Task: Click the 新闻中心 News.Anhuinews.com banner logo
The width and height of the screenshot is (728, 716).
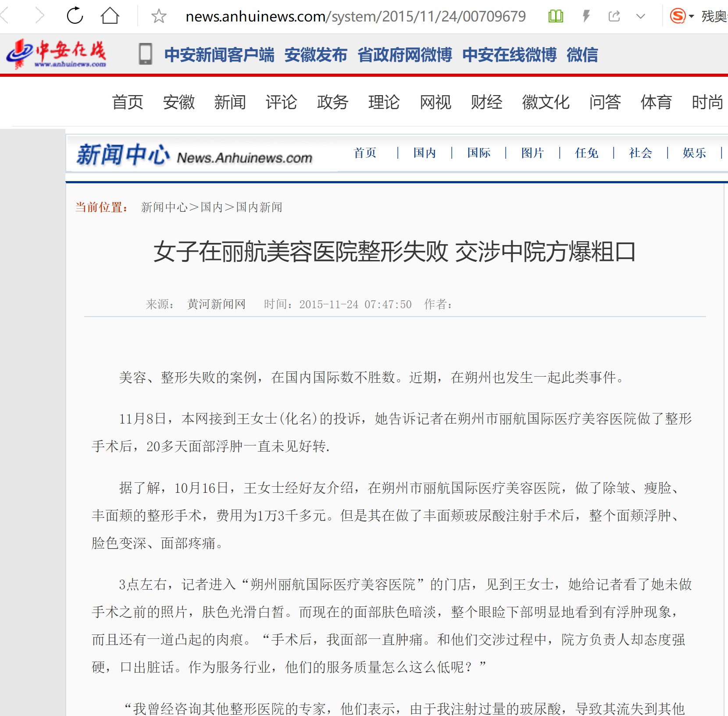Action: coord(194,155)
